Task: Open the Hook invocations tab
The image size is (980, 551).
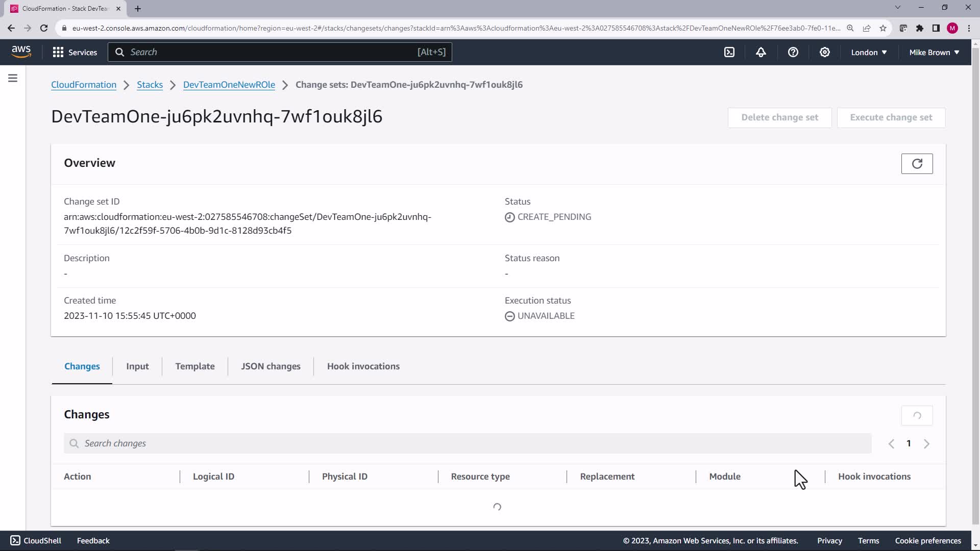Action: click(x=363, y=366)
